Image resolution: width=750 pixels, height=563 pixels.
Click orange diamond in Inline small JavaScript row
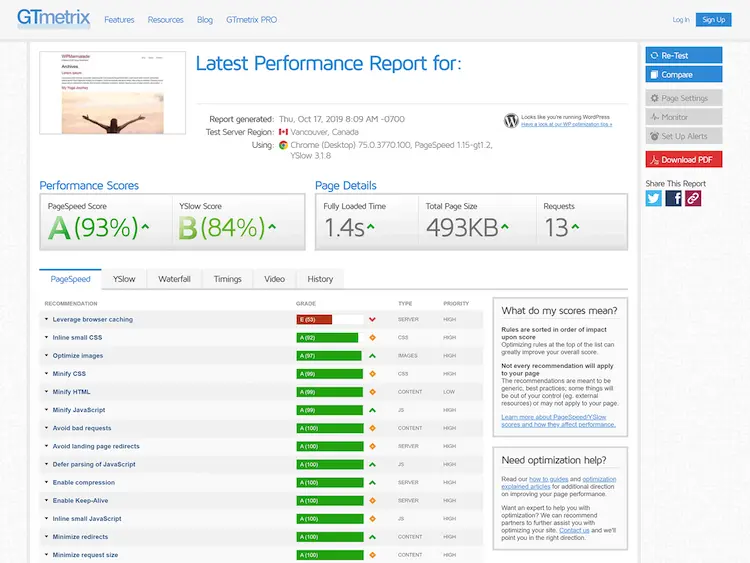point(372,519)
